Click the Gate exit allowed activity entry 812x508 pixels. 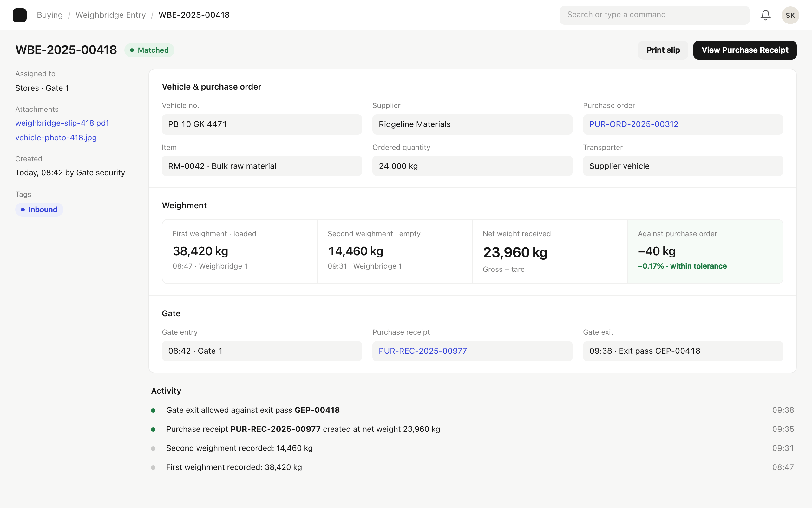(472, 410)
